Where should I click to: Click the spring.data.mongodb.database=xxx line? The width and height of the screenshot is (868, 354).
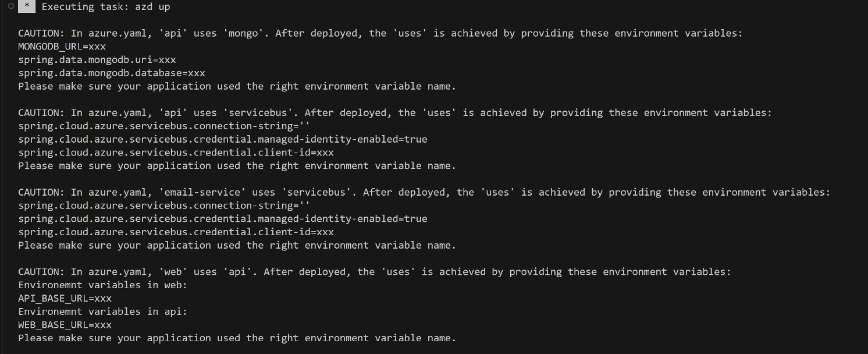[x=112, y=73]
